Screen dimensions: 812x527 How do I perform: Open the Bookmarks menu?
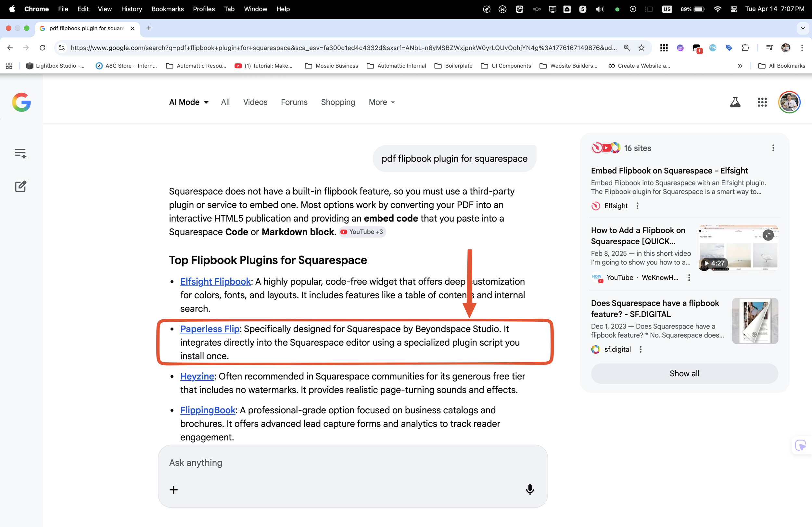coord(168,9)
